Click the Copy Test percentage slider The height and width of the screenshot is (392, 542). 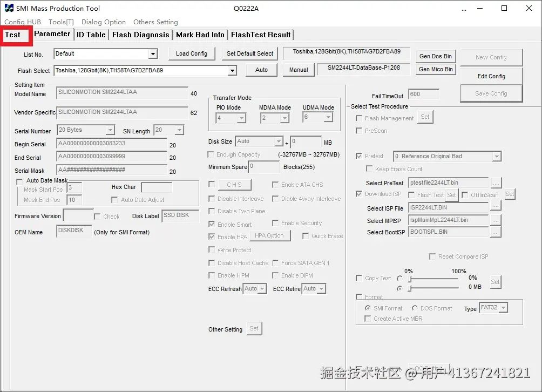(x=434, y=279)
